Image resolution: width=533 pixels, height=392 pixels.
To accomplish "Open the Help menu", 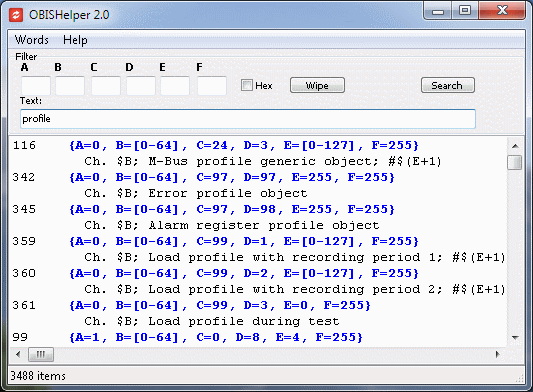I will 75,40.
